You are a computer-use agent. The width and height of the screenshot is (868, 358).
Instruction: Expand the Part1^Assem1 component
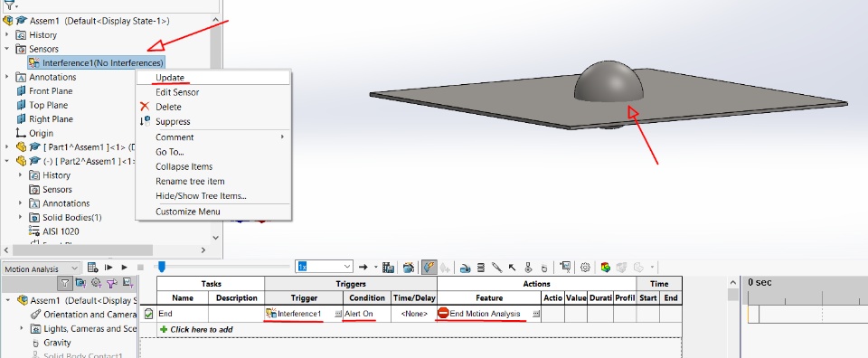(6, 147)
